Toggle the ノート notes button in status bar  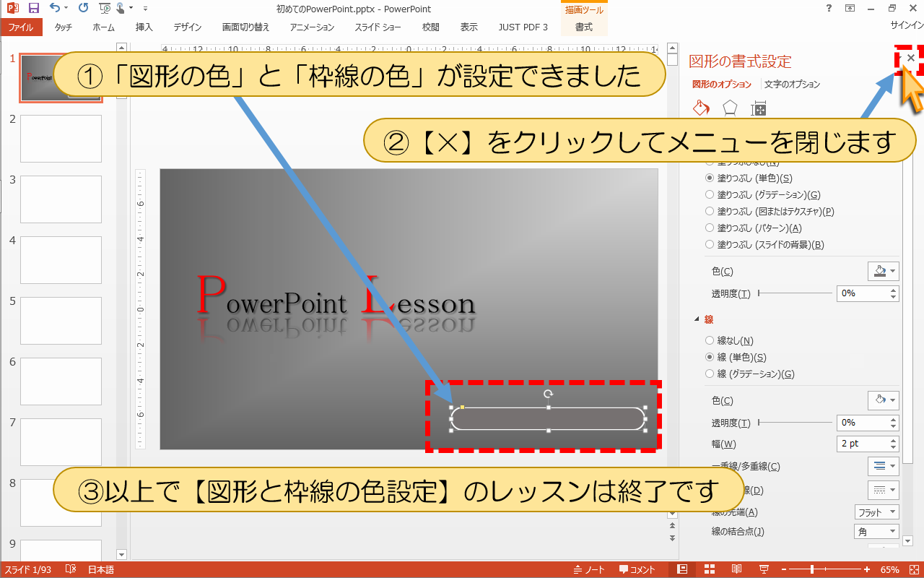click(589, 569)
